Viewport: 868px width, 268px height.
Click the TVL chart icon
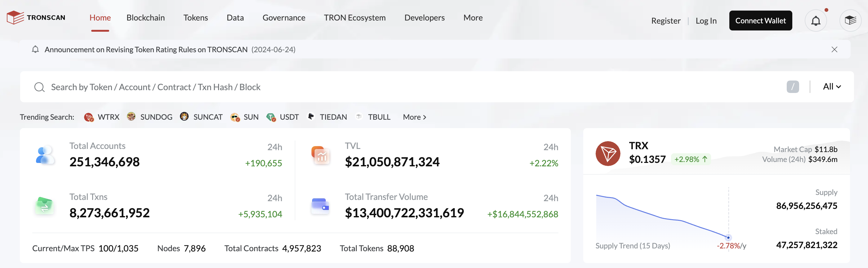click(x=320, y=155)
